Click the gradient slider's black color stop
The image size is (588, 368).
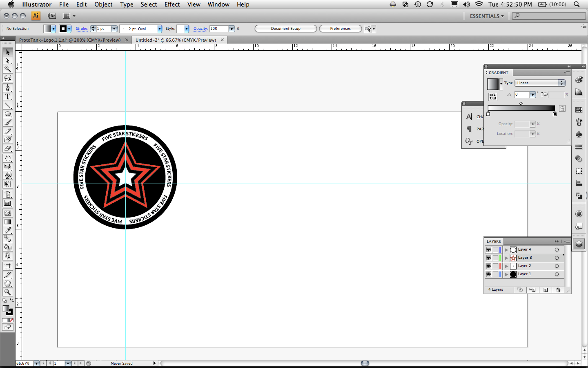555,114
